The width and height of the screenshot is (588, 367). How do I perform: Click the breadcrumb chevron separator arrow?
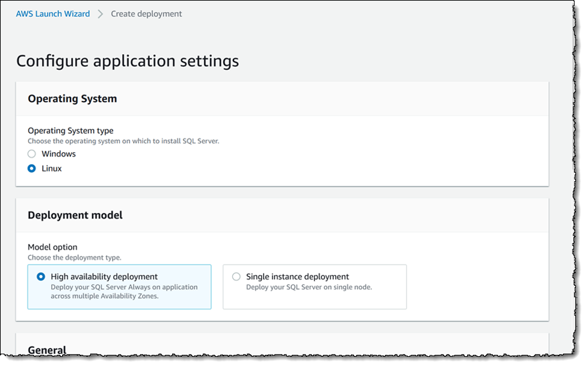(101, 14)
